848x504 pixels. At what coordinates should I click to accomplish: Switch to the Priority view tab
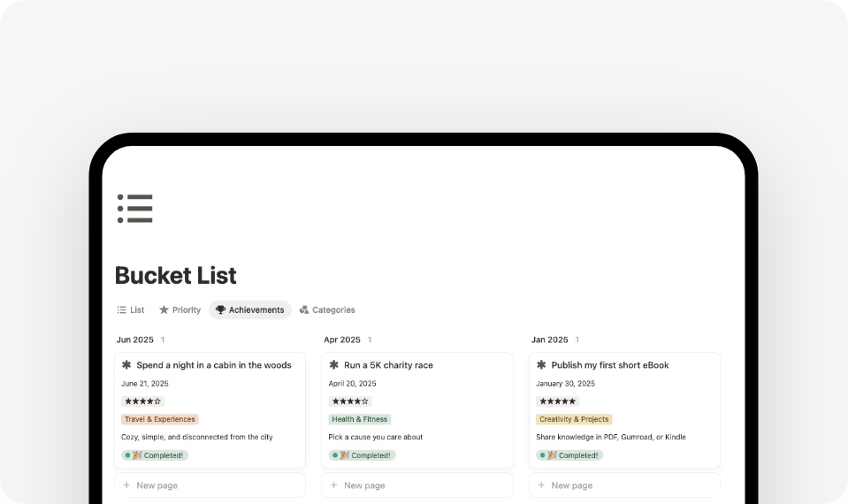click(x=180, y=309)
